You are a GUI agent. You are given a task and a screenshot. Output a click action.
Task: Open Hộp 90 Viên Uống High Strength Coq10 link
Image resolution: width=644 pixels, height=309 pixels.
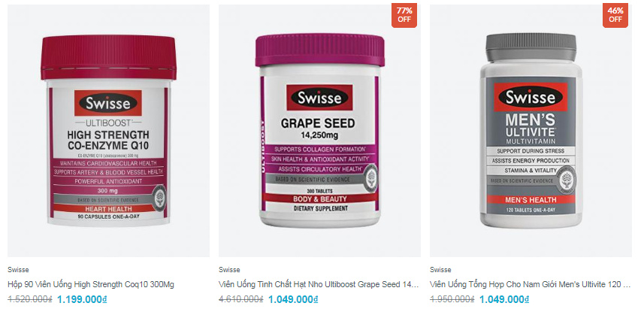coord(91,284)
